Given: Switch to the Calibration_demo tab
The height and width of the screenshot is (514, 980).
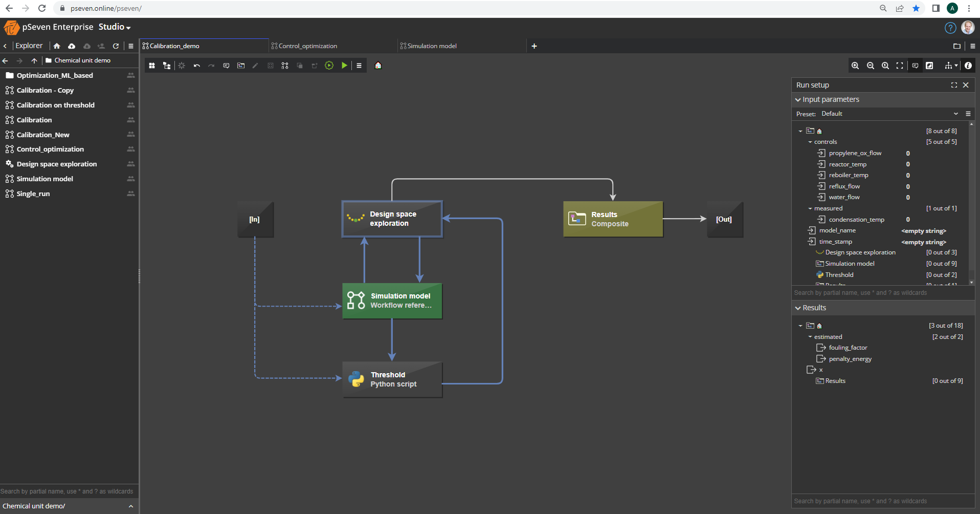Looking at the screenshot, I should tap(204, 46).
